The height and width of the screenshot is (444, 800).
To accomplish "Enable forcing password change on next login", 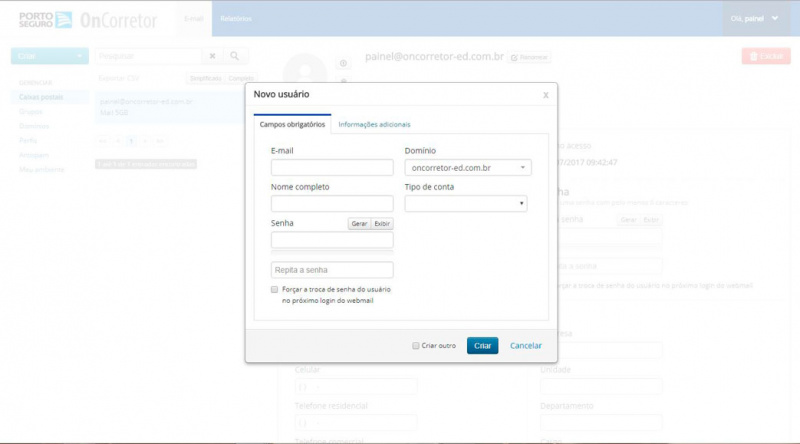I will tap(274, 289).
